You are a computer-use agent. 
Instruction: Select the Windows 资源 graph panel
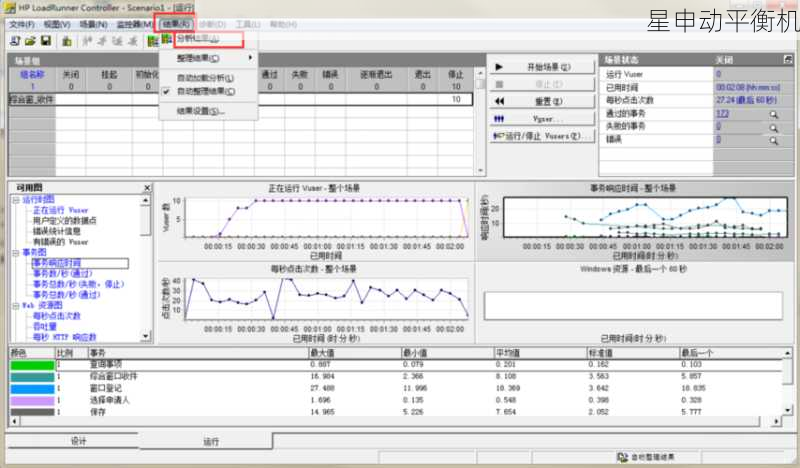pyautogui.click(x=635, y=303)
